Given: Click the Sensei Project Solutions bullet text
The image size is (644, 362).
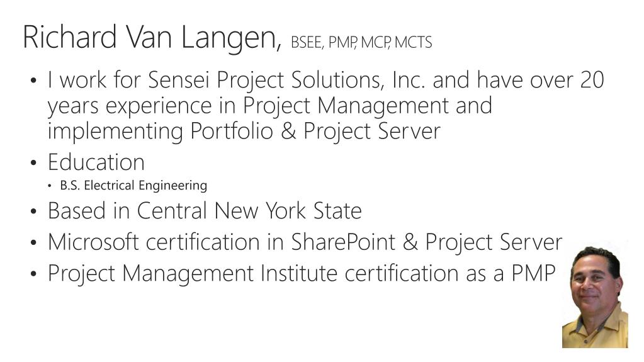Looking at the screenshot, I should point(325,105).
